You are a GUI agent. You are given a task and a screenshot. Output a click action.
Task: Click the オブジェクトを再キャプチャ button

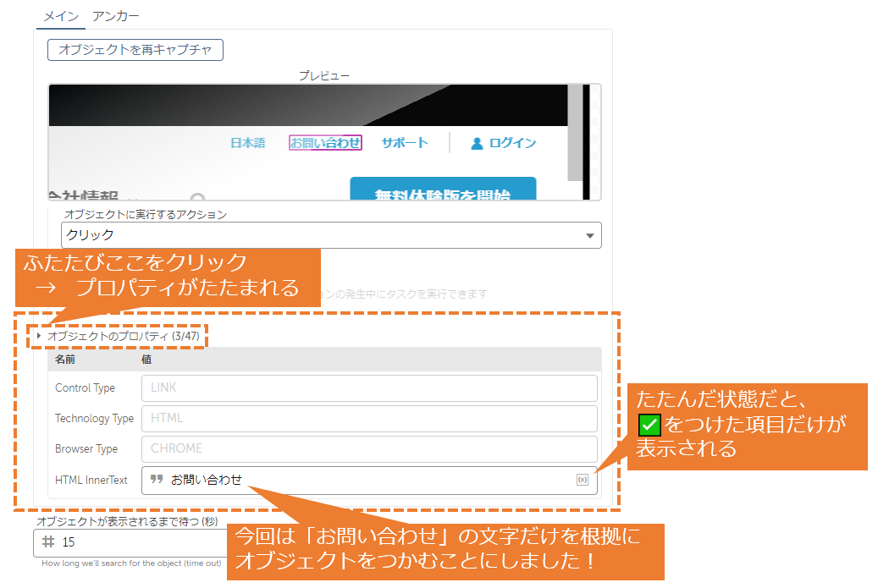tap(135, 50)
